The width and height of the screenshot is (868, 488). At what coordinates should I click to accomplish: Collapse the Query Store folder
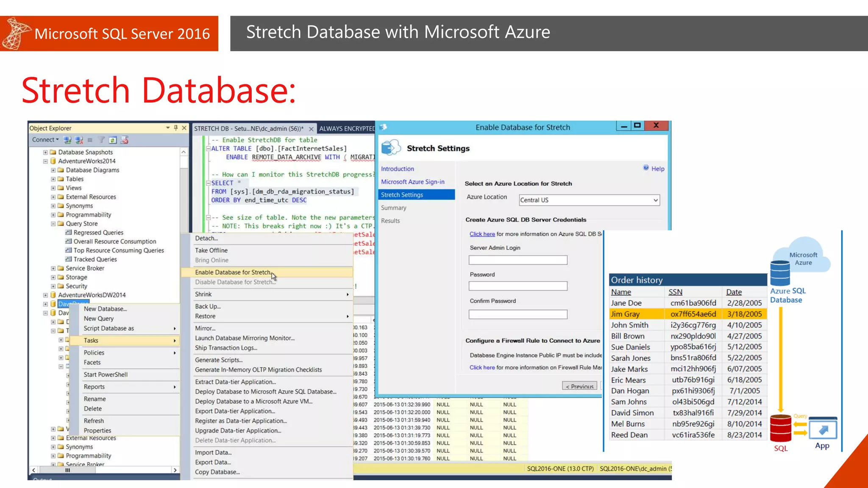pos(53,224)
